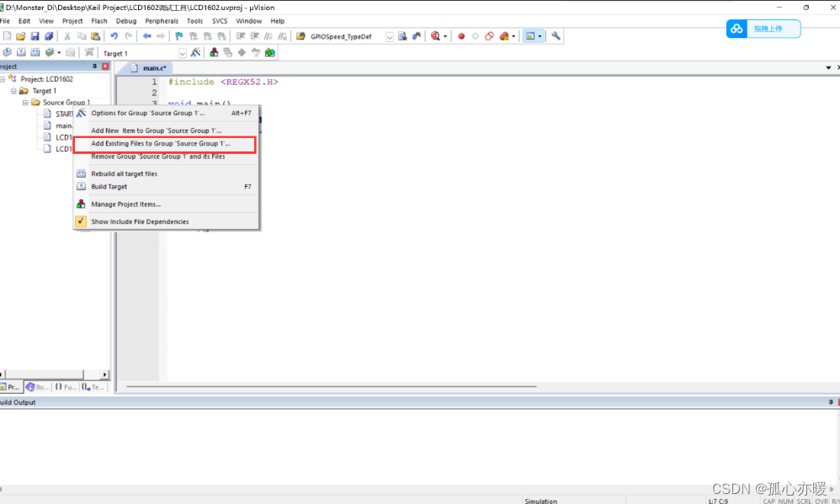The height and width of the screenshot is (504, 840).
Task: Click the Open file folder icon
Action: click(x=20, y=36)
